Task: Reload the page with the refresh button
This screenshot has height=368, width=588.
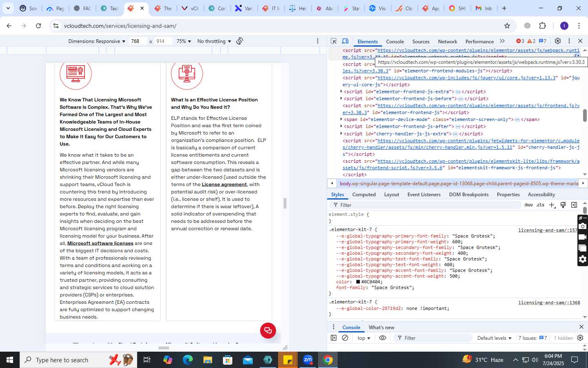Action: [x=38, y=26]
